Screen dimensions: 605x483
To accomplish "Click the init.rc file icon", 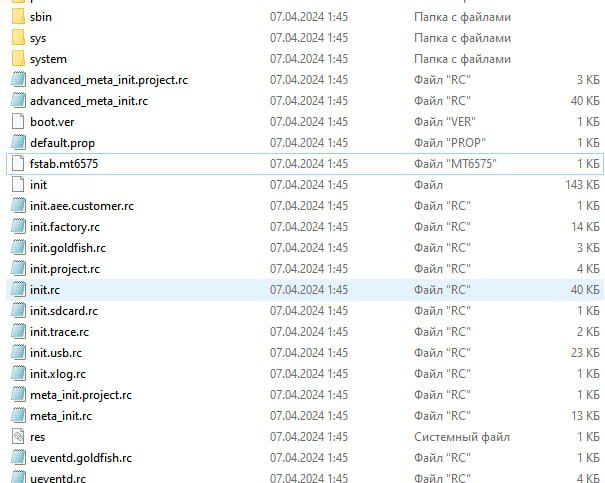I will pyautogui.click(x=18, y=289).
